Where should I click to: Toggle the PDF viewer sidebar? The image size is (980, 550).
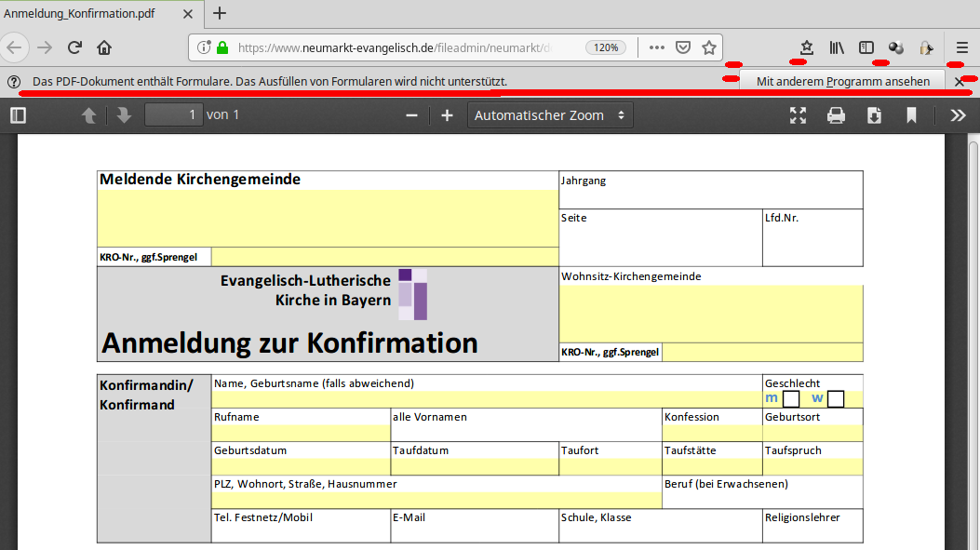(x=18, y=115)
